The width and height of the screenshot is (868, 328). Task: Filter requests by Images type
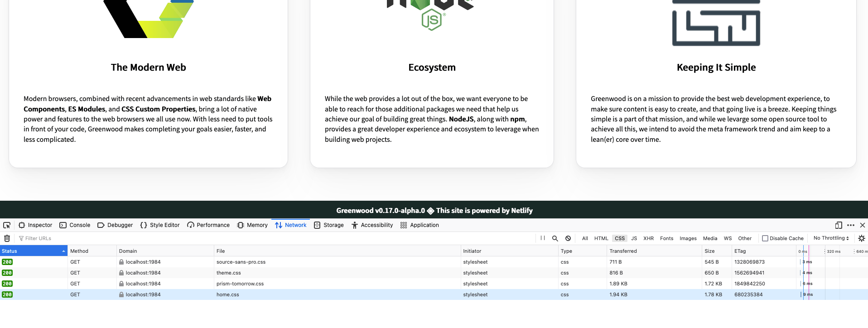coord(688,238)
